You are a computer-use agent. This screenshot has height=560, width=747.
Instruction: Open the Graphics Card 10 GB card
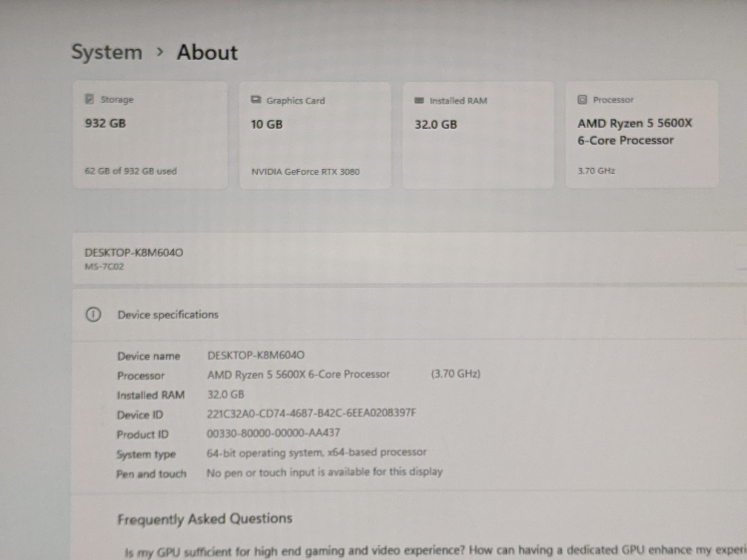[x=315, y=136]
